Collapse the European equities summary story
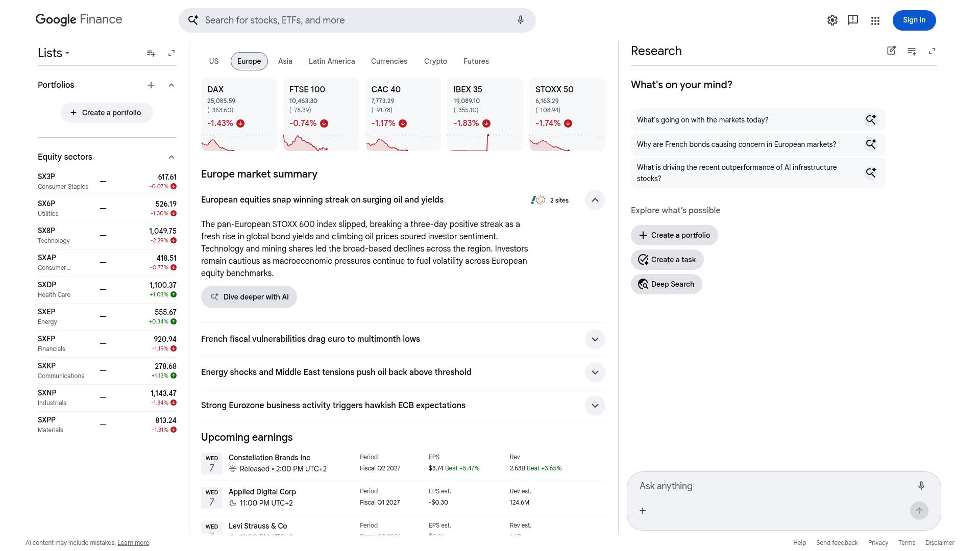This screenshot has width=980, height=551. point(595,200)
